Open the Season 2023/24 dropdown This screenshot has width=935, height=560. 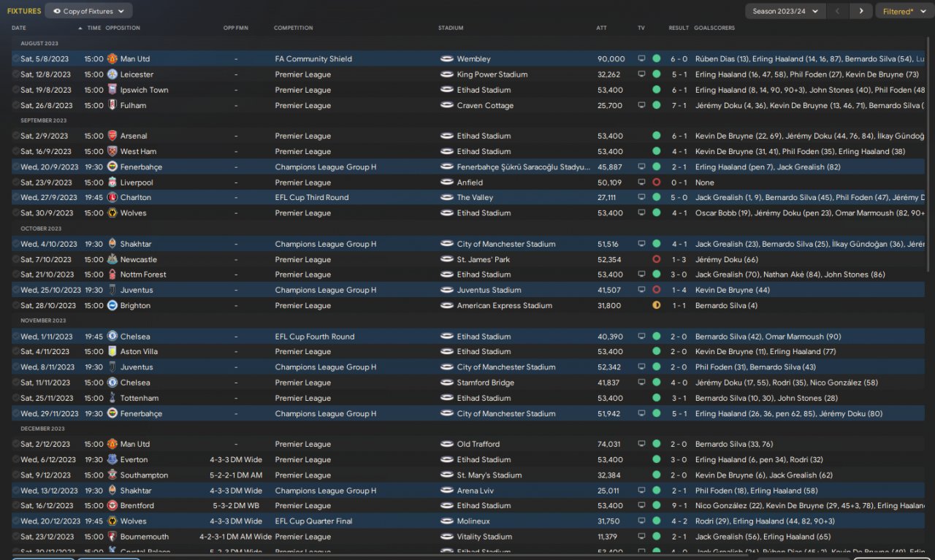(x=785, y=11)
